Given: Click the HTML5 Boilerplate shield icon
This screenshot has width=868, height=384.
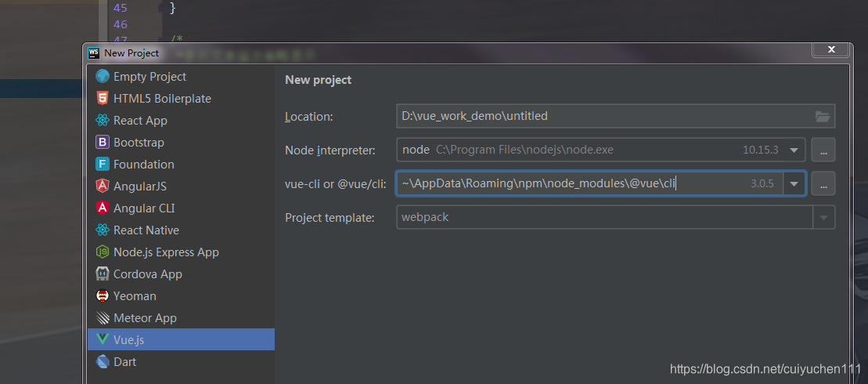Looking at the screenshot, I should click(103, 99).
